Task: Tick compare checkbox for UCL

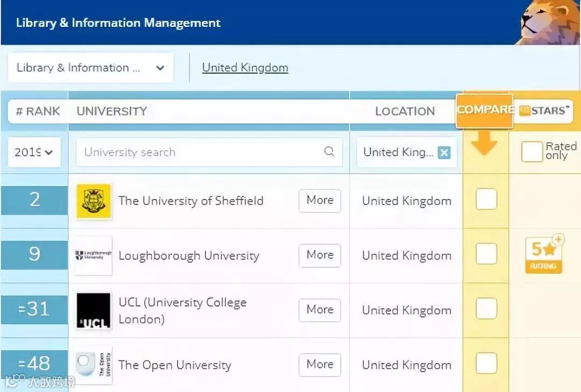Action: tap(486, 308)
